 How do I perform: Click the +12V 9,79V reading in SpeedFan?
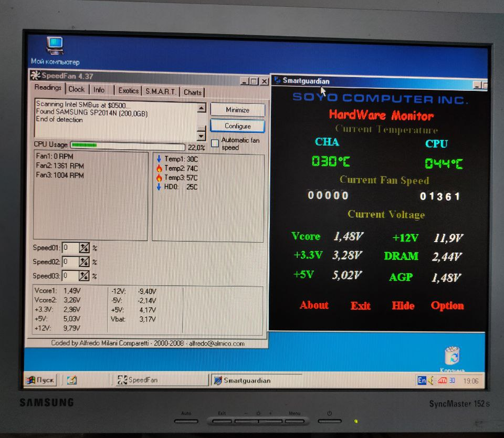point(58,328)
